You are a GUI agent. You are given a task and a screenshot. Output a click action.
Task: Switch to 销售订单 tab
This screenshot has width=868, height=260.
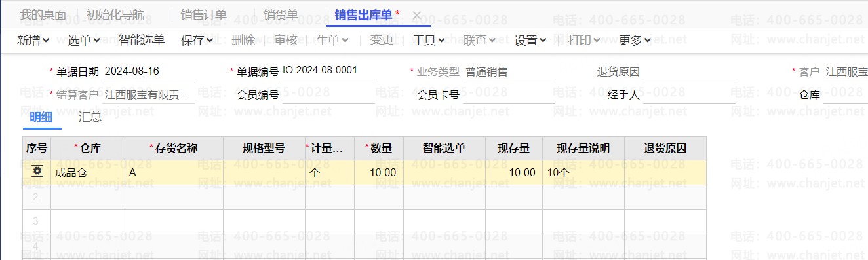204,14
